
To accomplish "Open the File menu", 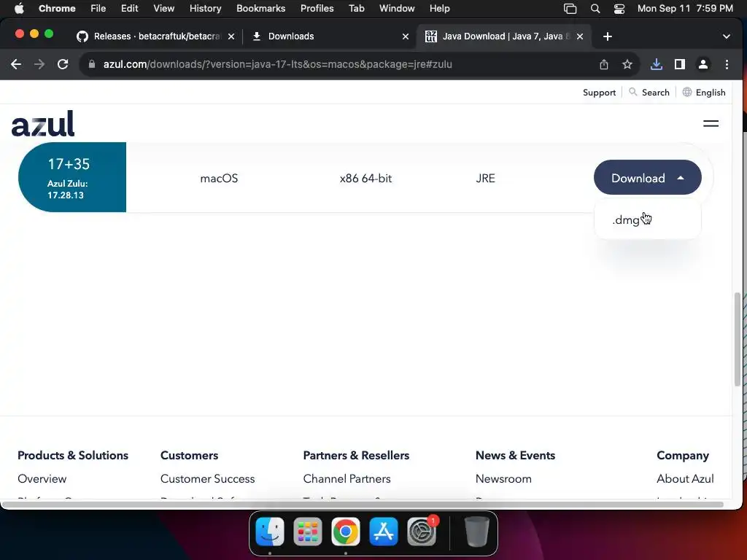I will (x=98, y=9).
